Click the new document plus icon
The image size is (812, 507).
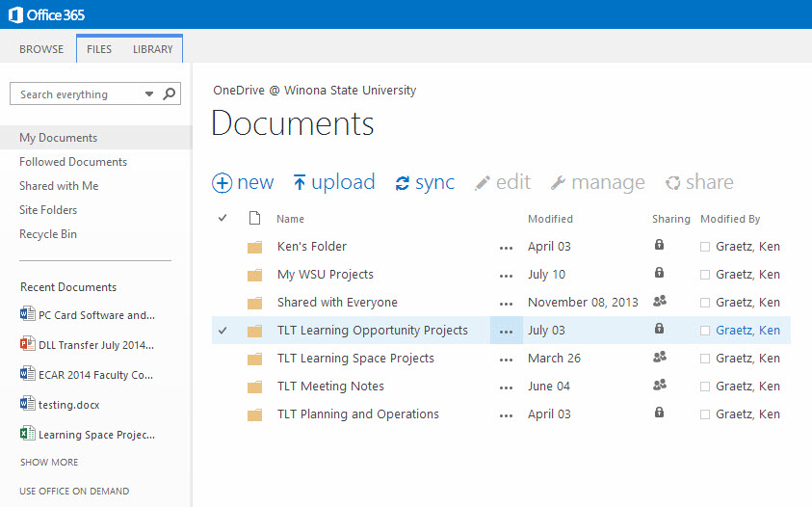click(223, 183)
